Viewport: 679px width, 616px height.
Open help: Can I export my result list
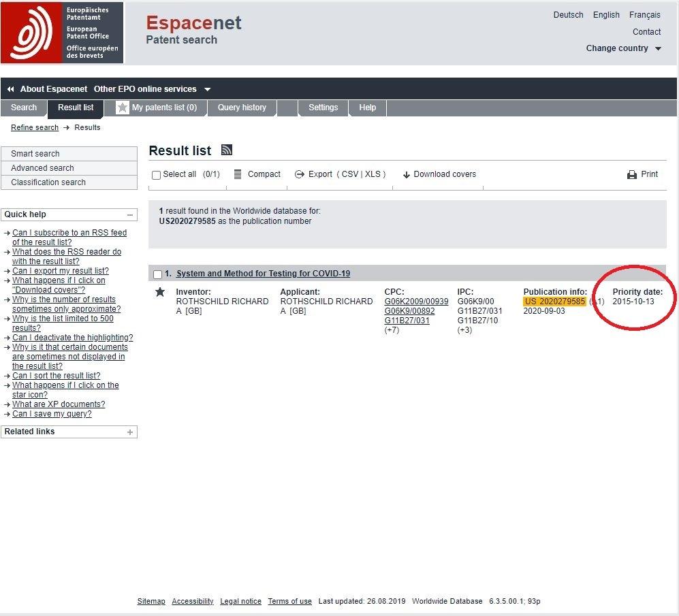[x=61, y=270]
